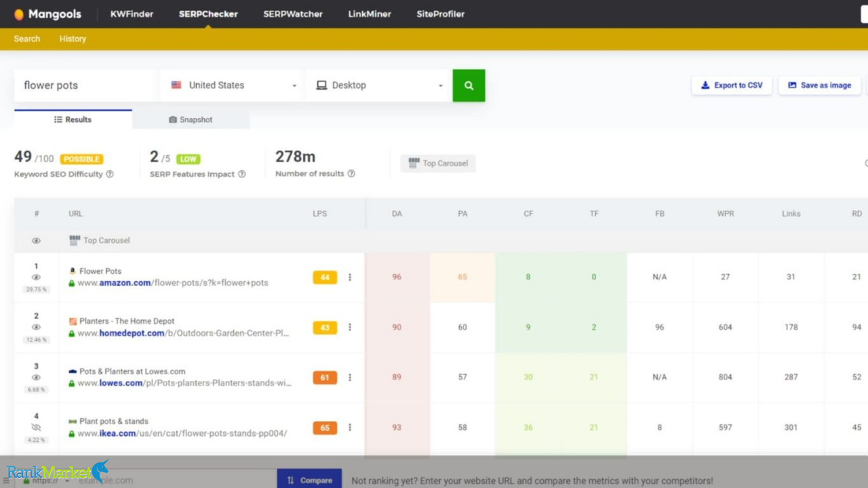Open three-dot menu for homedepot.com row
Image resolution: width=868 pixels, height=488 pixels.
tap(350, 327)
